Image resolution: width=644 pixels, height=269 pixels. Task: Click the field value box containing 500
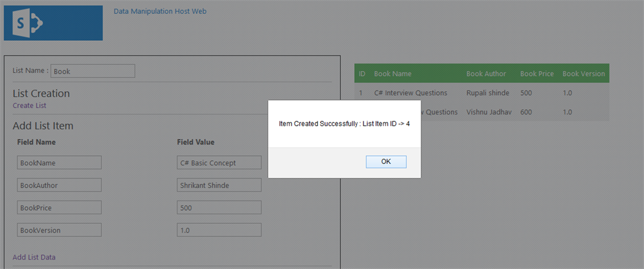219,207
